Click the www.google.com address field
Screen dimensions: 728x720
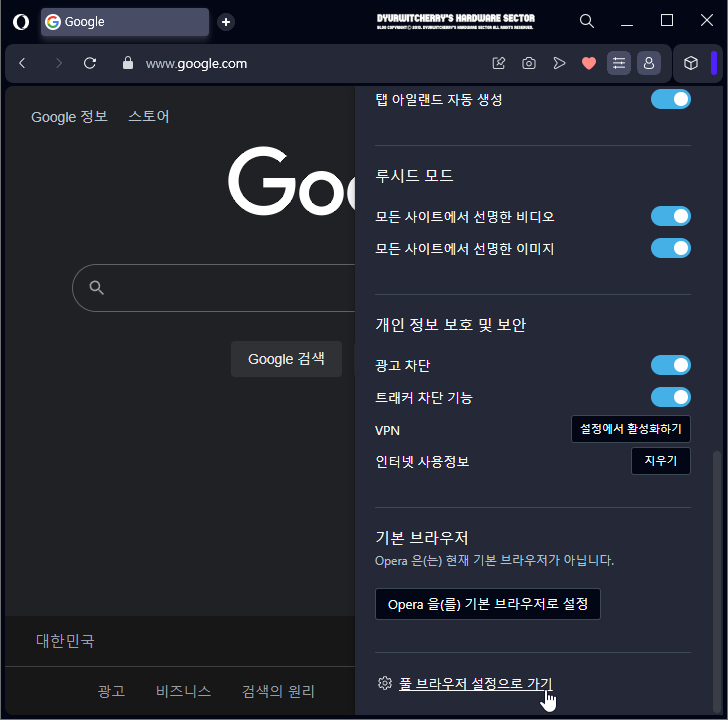(x=196, y=63)
